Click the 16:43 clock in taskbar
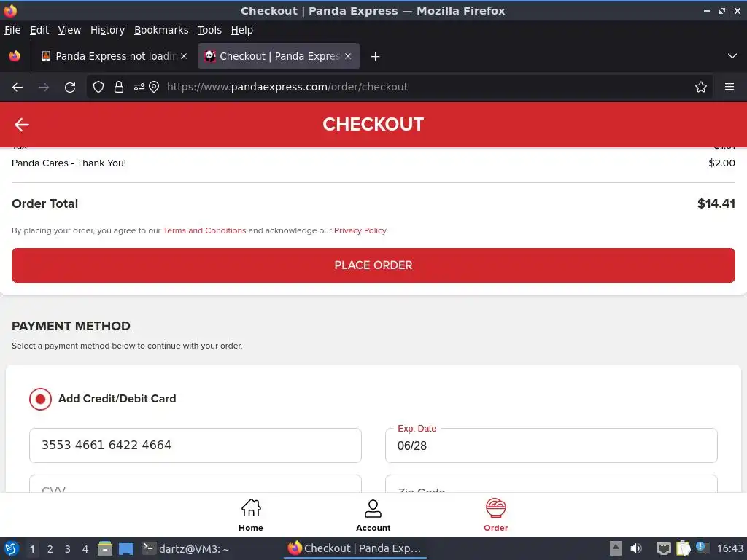 tap(729, 548)
